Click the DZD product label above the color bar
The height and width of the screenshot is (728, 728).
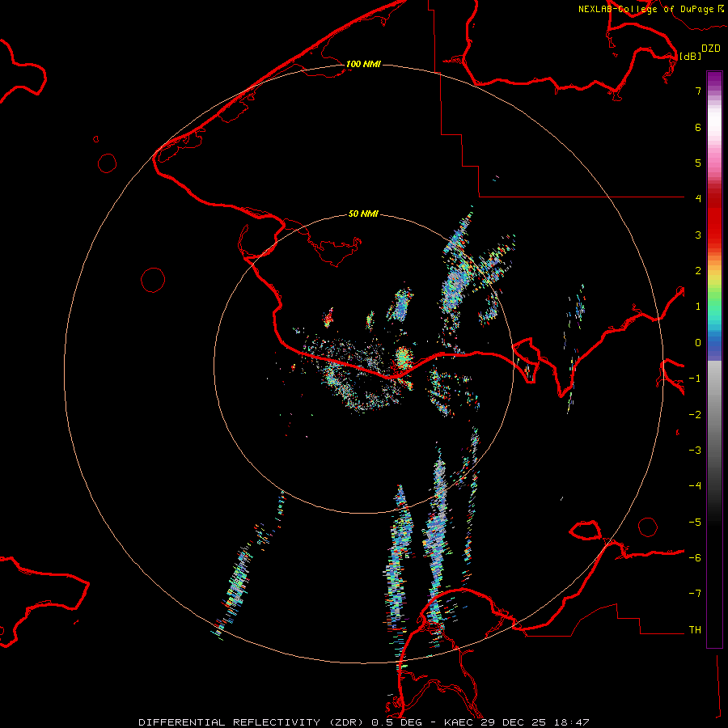tap(711, 49)
